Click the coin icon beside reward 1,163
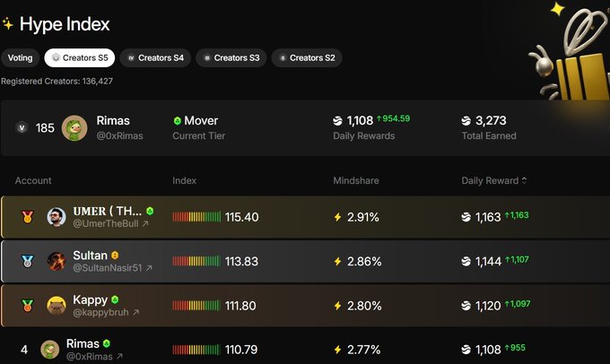Image resolution: width=610 pixels, height=364 pixels. pos(466,217)
